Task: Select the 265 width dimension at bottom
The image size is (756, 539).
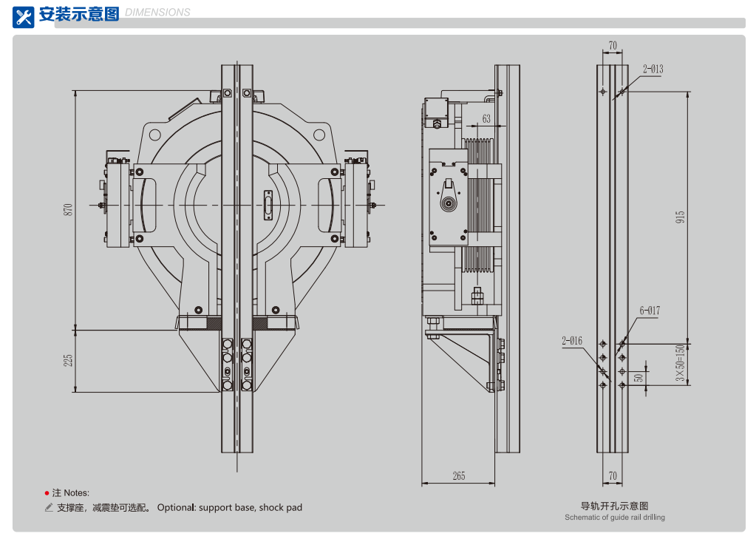Action: 458,476
